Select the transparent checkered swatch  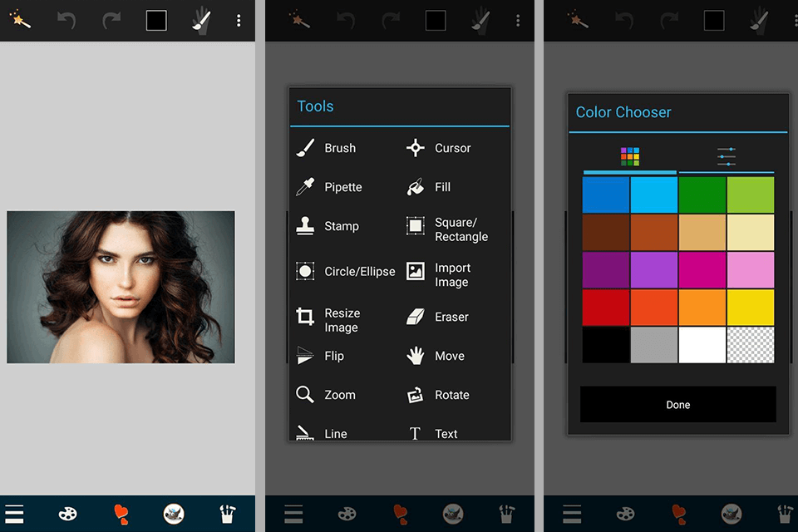752,344
